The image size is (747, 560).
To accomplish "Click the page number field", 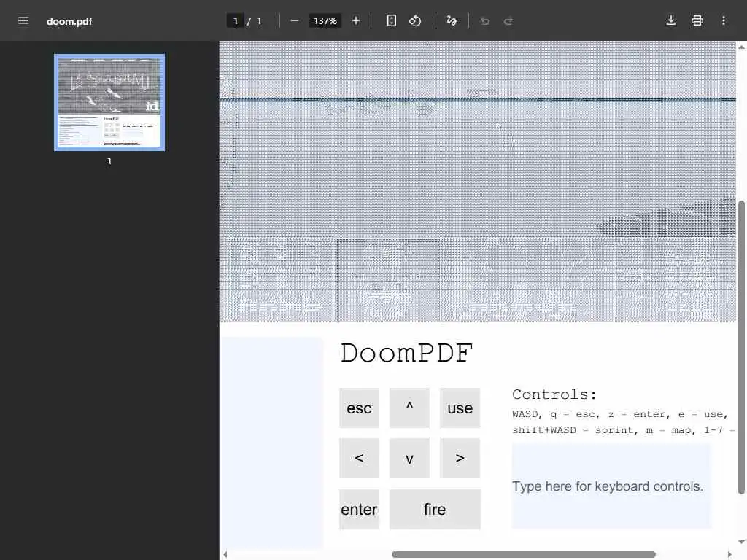I will pyautogui.click(x=236, y=21).
